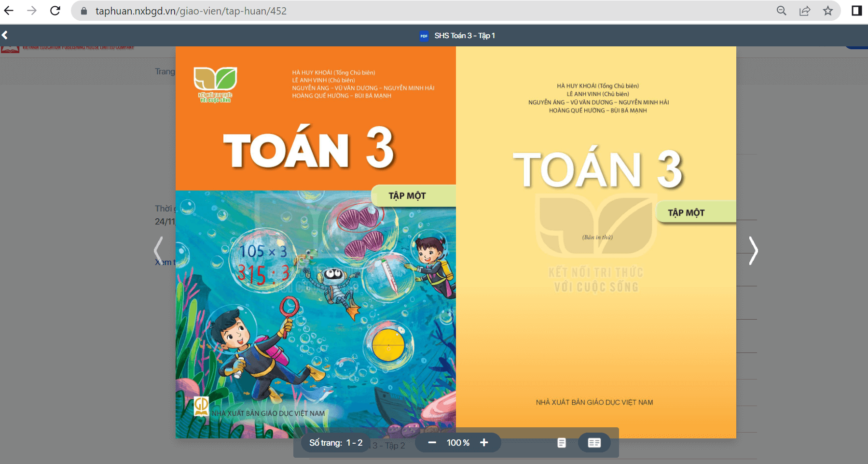The height and width of the screenshot is (464, 868).
Task: Click the Toán 3 front cover page
Action: pos(316,242)
